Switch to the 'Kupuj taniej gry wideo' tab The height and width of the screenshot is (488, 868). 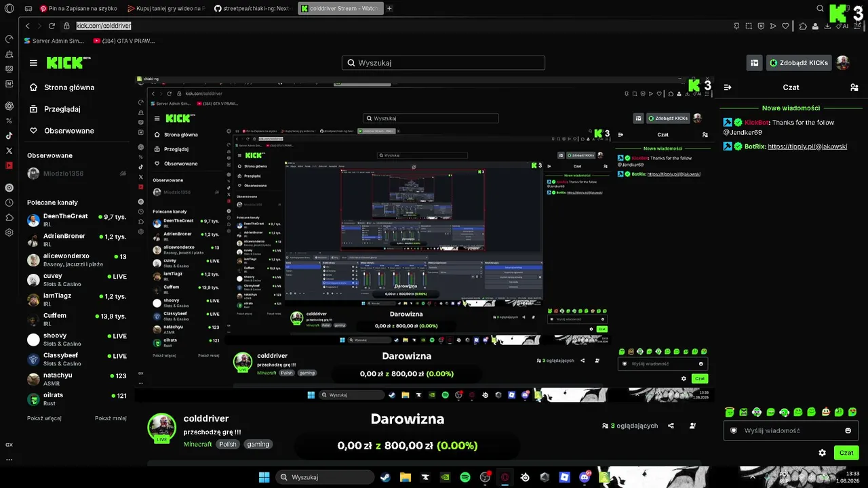(167, 9)
